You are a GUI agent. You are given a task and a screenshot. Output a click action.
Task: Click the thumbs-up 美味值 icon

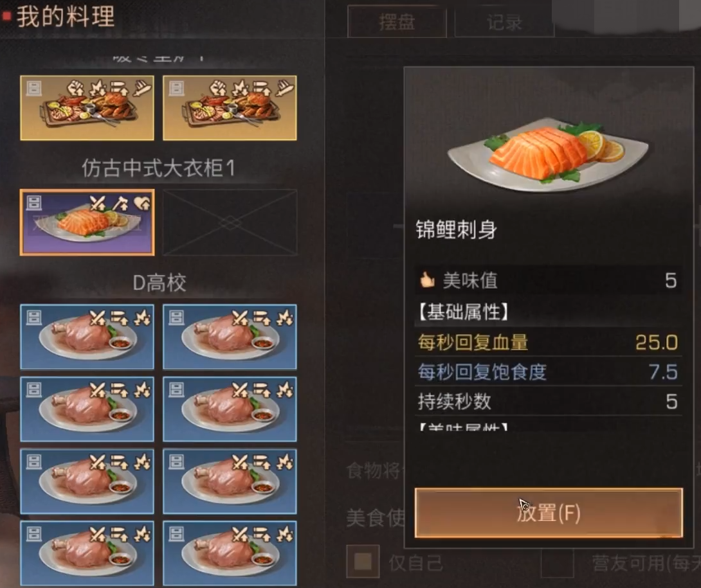point(427,280)
